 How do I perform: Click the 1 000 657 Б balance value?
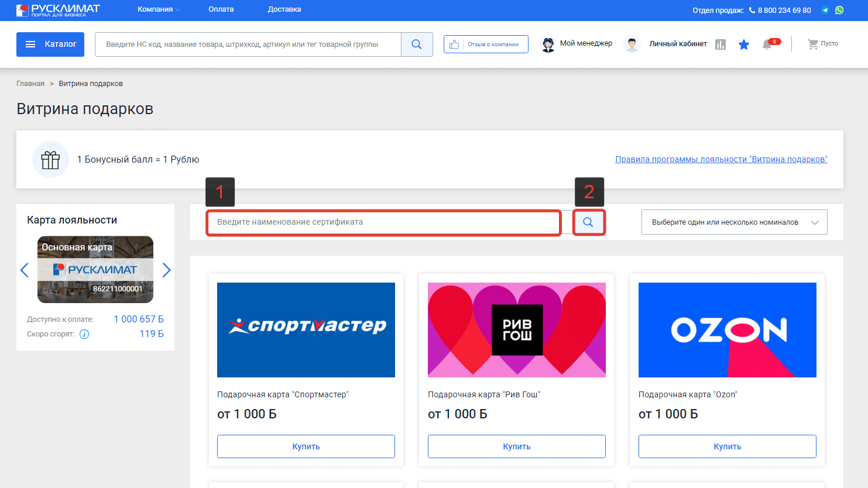139,319
